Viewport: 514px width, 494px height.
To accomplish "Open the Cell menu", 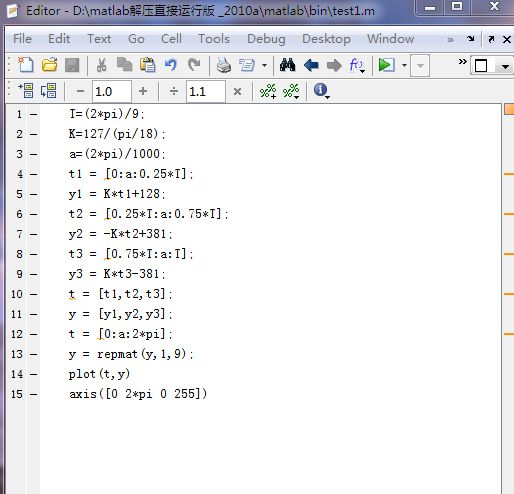I will click(171, 39).
